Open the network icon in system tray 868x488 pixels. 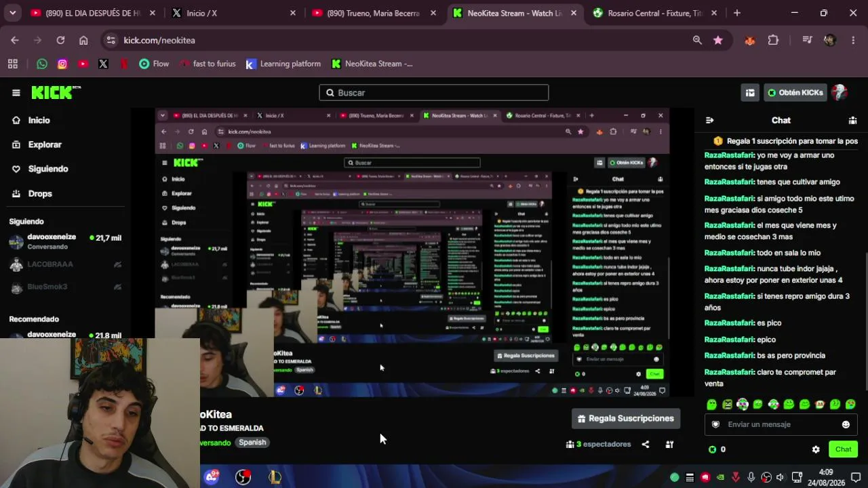coord(797,477)
